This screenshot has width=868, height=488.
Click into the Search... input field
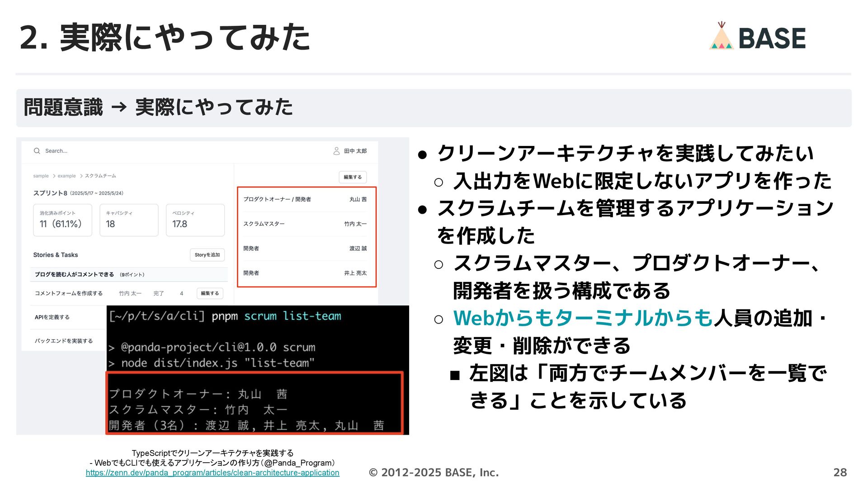click(56, 151)
